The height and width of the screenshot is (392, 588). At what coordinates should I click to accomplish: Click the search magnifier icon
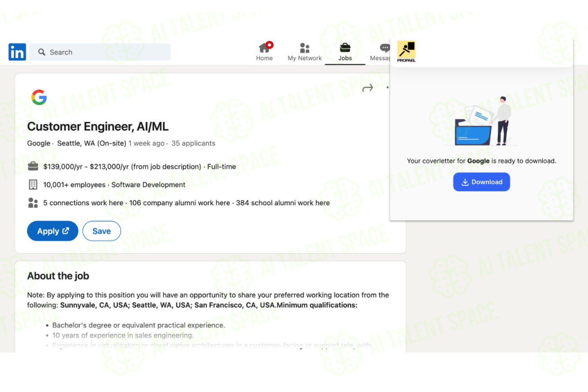tap(42, 52)
